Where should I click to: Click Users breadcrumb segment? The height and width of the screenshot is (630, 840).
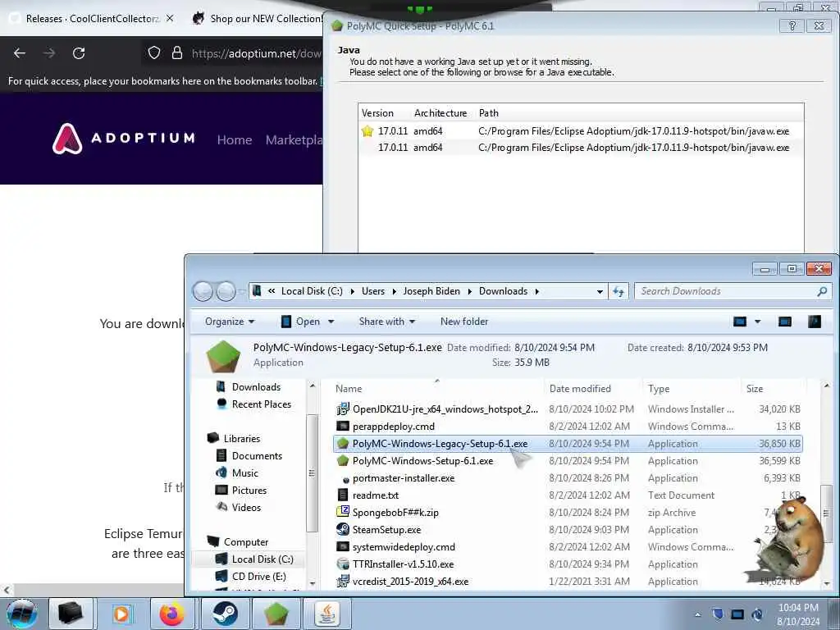(373, 291)
